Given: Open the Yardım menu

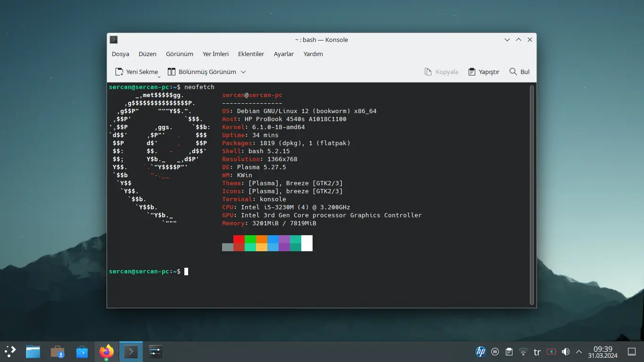Looking at the screenshot, I should click(313, 54).
